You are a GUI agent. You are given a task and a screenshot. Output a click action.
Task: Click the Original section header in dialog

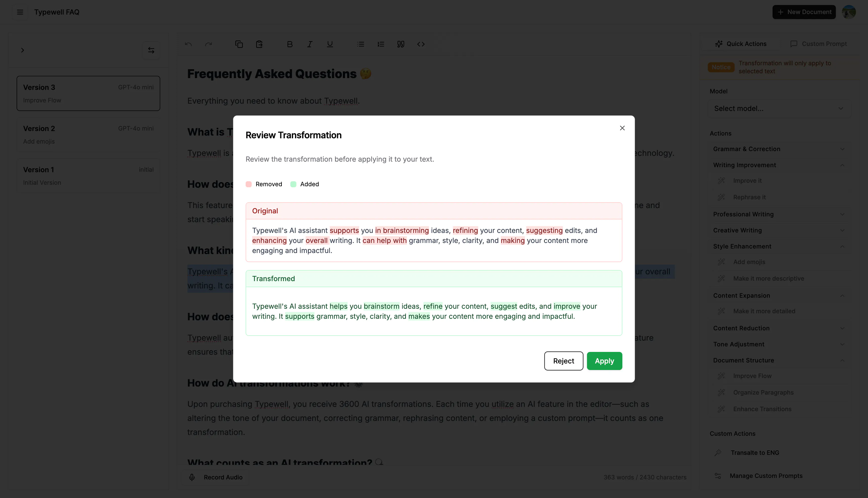(x=433, y=211)
